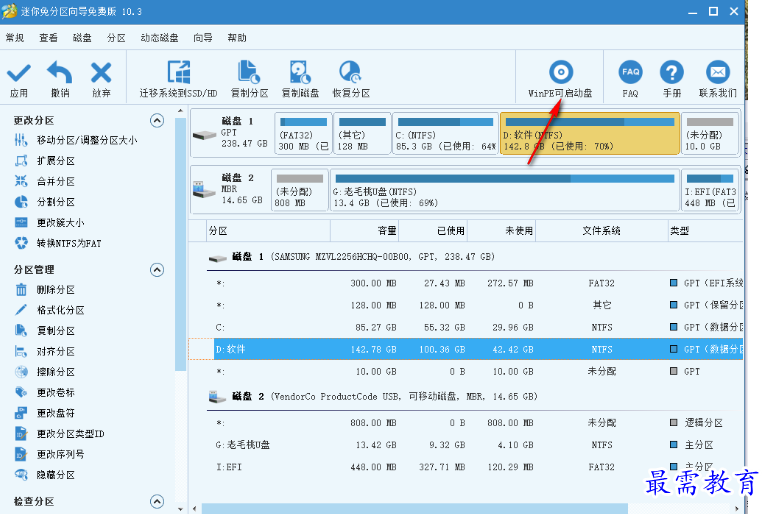767x514 pixels.
Task: Open the 手册 manual help icon
Action: [x=672, y=72]
